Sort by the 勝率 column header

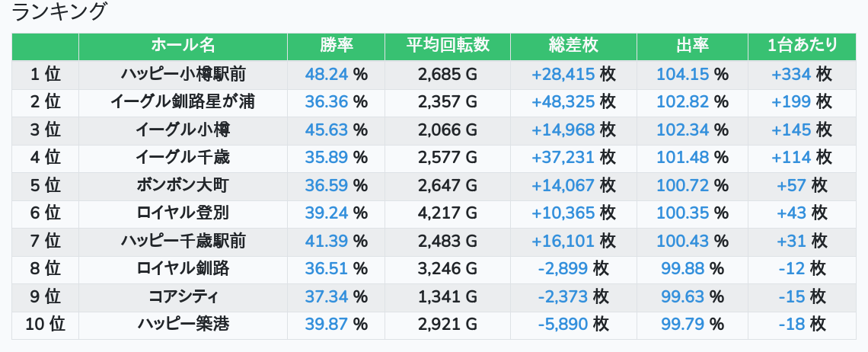[x=336, y=46]
